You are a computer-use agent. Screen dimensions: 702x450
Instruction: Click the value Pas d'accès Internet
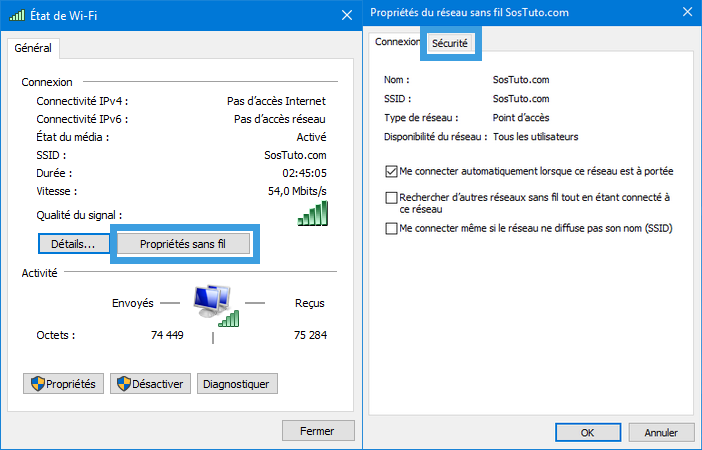click(x=276, y=101)
